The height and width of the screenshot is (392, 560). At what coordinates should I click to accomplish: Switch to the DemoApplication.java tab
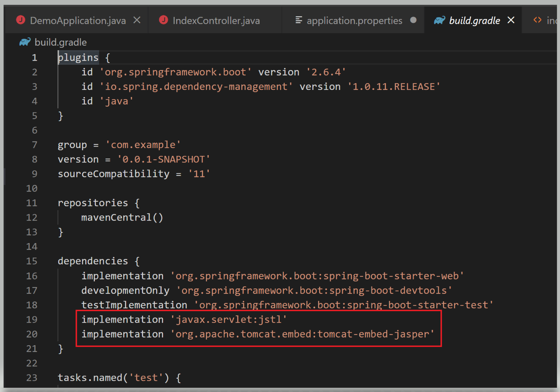click(78, 21)
